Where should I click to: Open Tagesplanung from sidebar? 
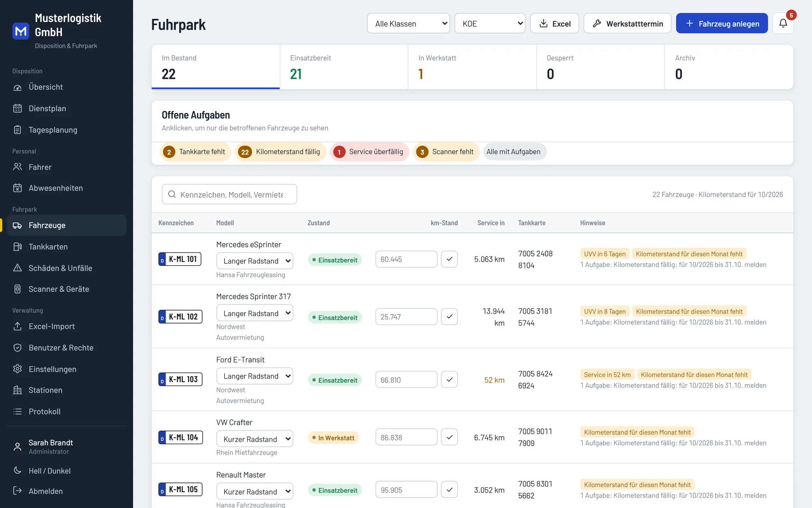[67, 130]
